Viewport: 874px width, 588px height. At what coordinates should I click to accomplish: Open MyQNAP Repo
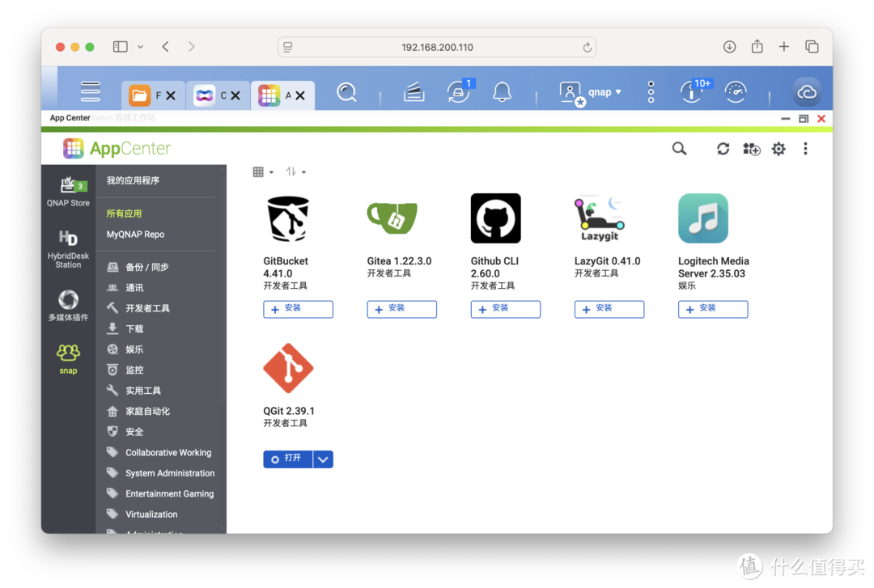pyautogui.click(x=135, y=235)
